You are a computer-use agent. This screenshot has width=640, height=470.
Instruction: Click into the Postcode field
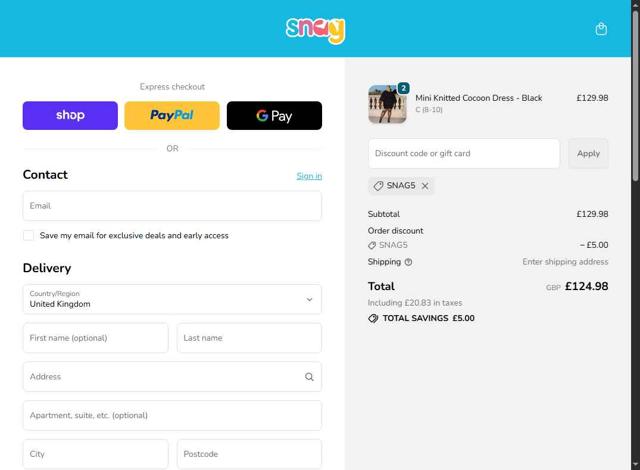[x=249, y=454]
